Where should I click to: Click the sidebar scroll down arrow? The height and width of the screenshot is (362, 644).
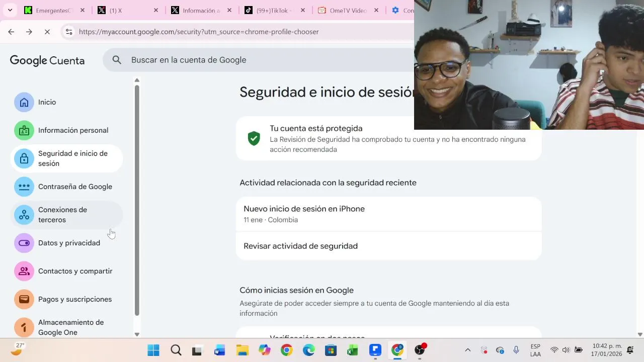(x=137, y=334)
